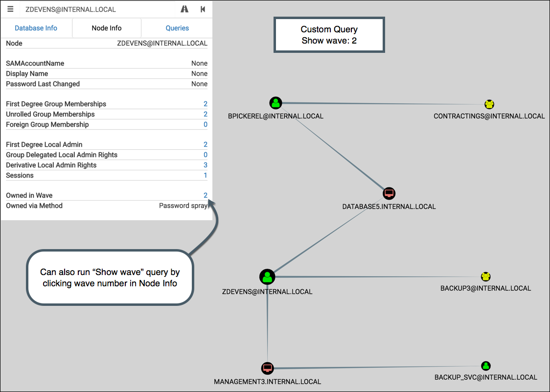Select the CONTRACTINGS group node
The width and height of the screenshot is (550, 392).
(489, 104)
